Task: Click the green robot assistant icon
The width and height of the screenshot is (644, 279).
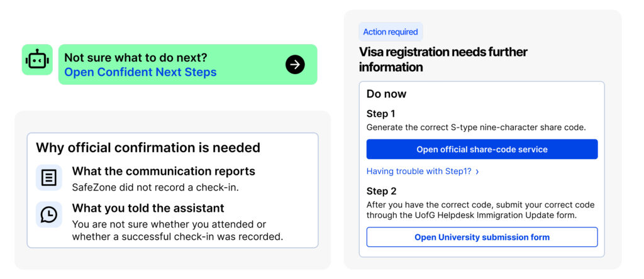Action: coord(37,60)
